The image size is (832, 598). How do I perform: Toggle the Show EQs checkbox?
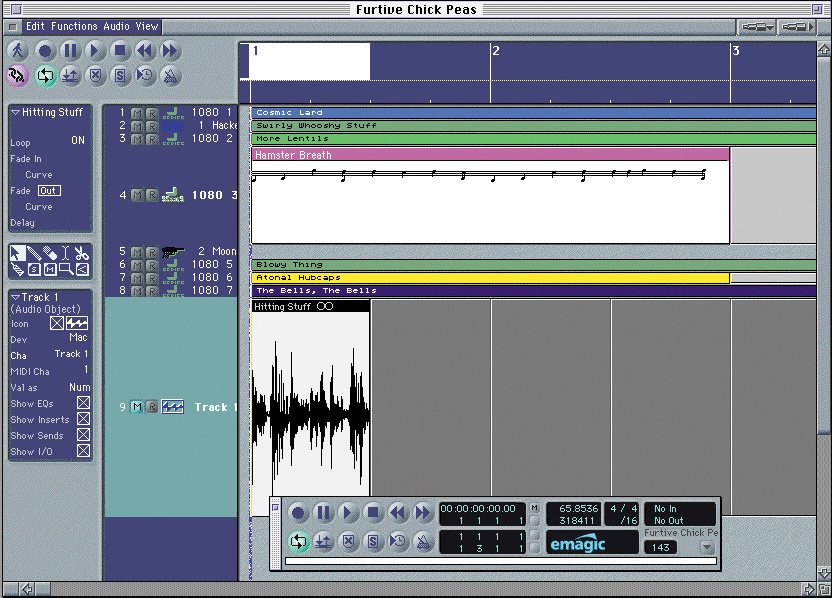point(83,403)
